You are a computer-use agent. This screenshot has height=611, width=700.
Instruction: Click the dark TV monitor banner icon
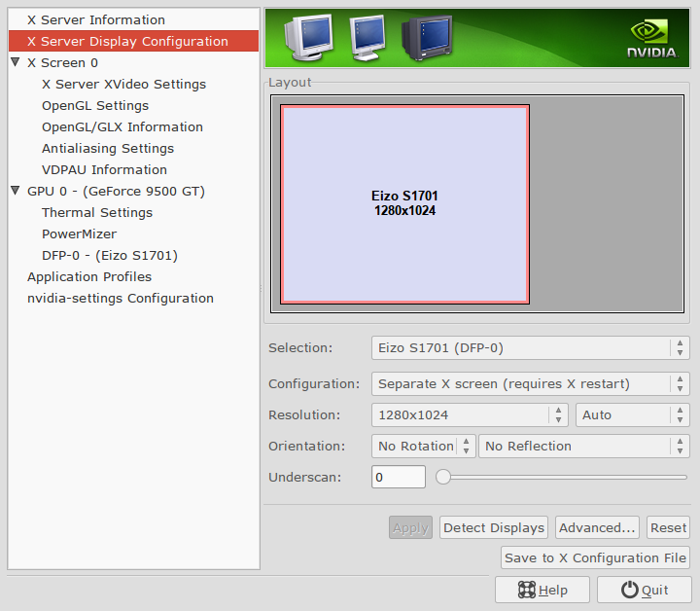[427, 38]
